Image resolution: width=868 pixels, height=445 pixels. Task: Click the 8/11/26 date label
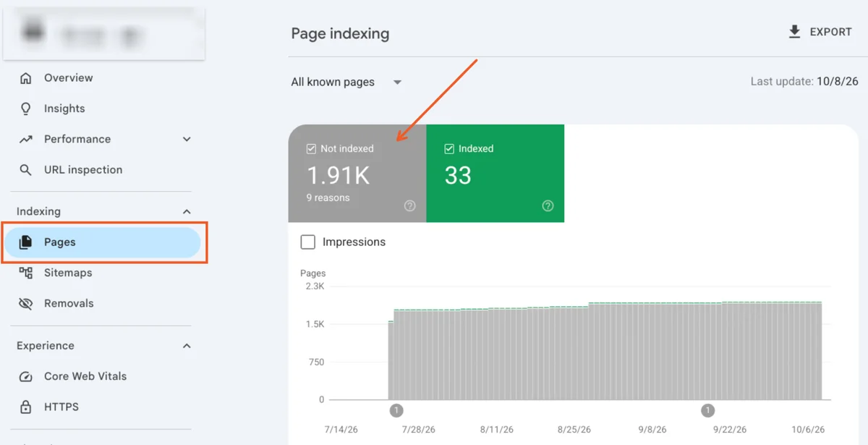496,430
